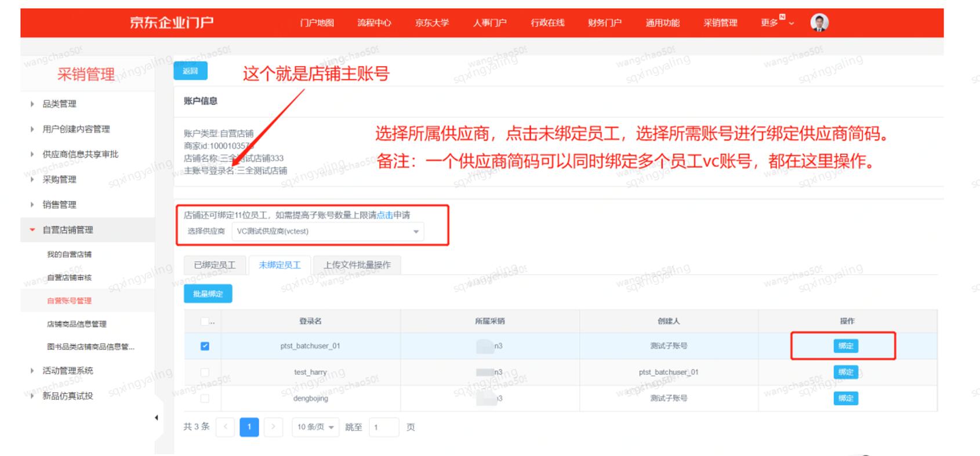Click the 京东企业门户 logo

[x=172, y=23]
